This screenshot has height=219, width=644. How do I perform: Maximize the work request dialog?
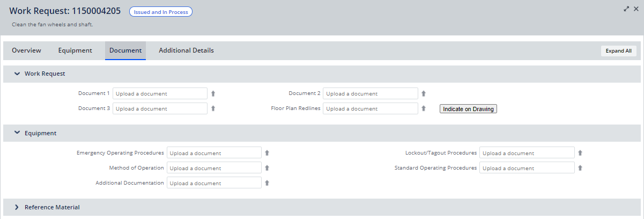(626, 9)
